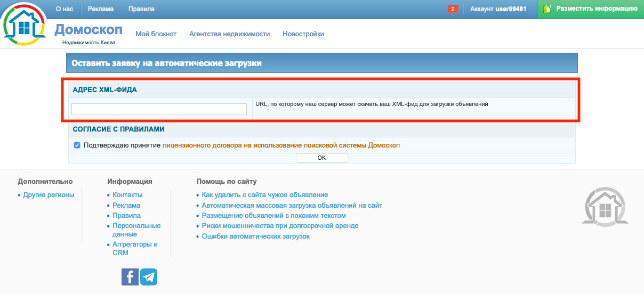Image resolution: width=644 pixels, height=294 pixels.
Task: Open Агрегаторы и CRM link
Action: click(x=135, y=248)
